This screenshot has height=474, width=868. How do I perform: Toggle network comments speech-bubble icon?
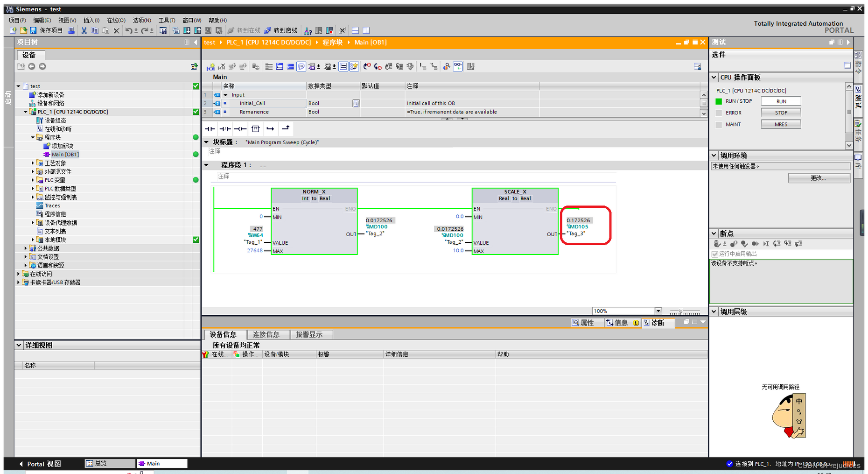click(x=301, y=67)
